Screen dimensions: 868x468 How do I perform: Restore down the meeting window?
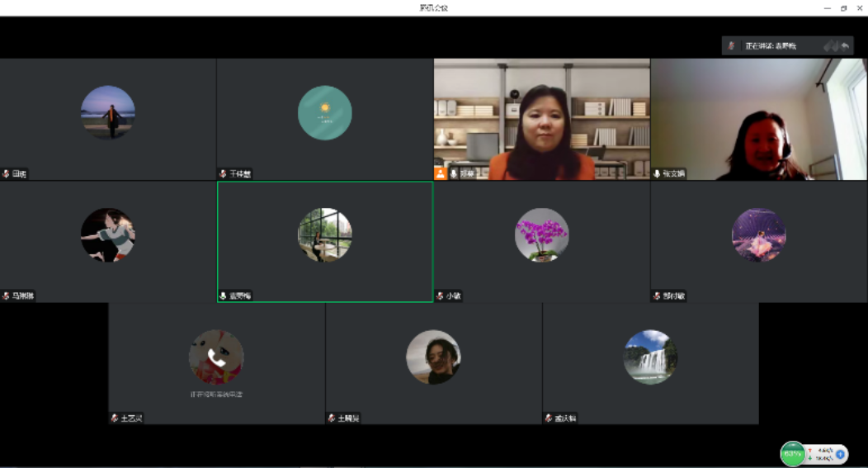(843, 7)
